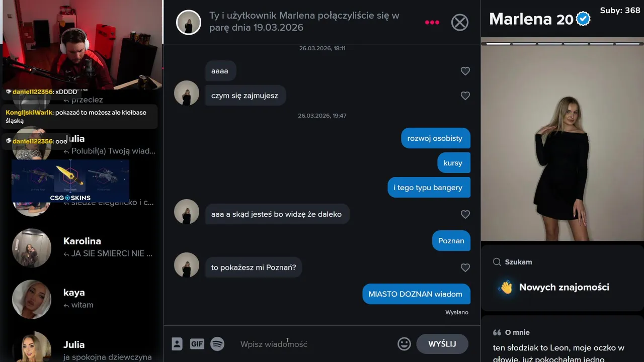View Marlena's verified badge
This screenshot has height=362, width=644.
click(x=583, y=19)
